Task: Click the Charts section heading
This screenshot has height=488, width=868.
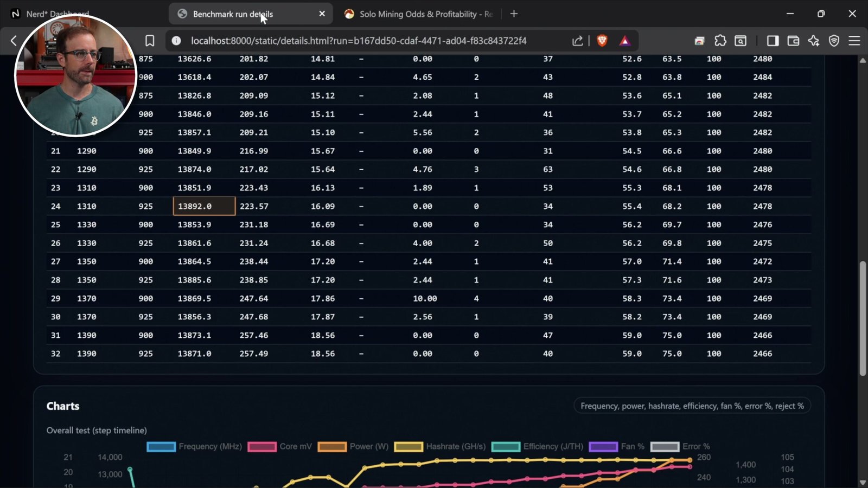Action: tap(63, 406)
